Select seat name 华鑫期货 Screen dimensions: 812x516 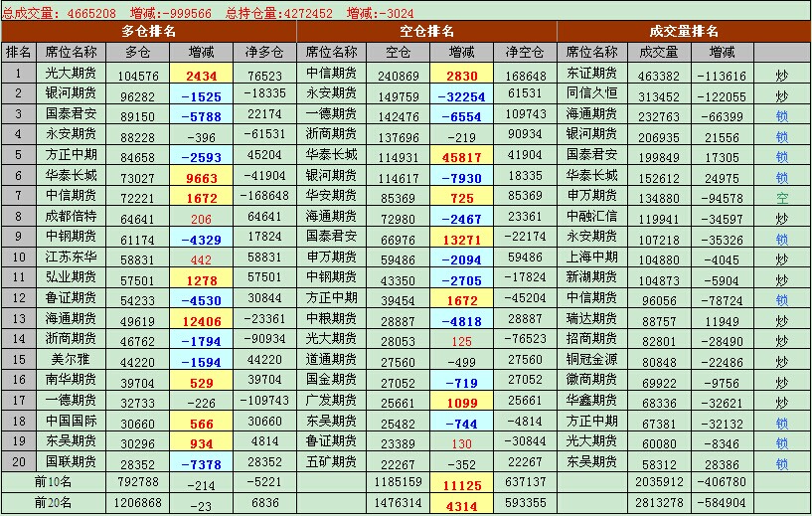click(x=592, y=400)
